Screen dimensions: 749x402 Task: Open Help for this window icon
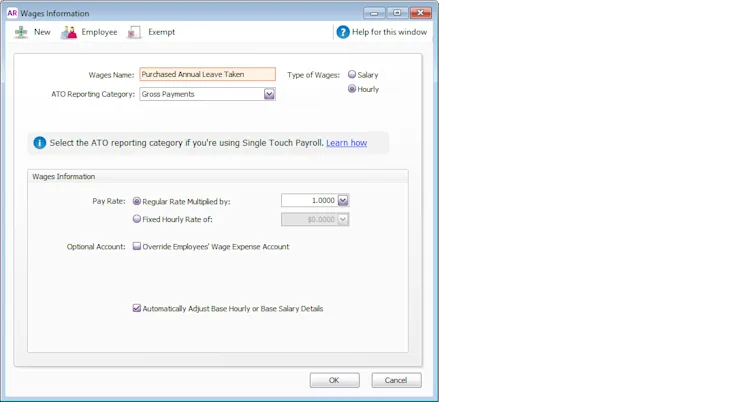343,32
